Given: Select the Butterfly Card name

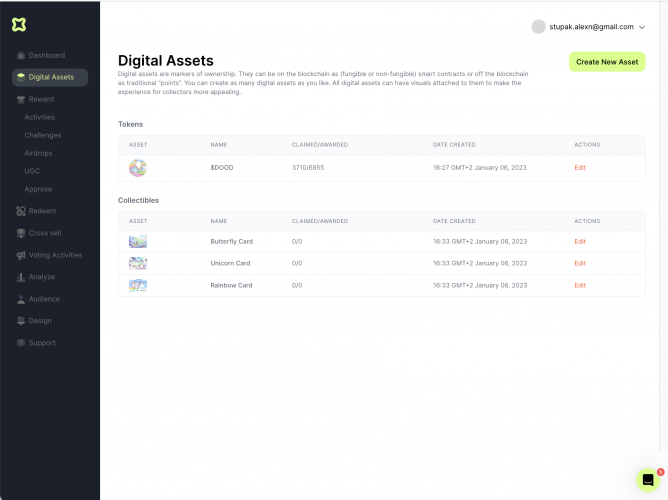Looking at the screenshot, I should tap(232, 241).
